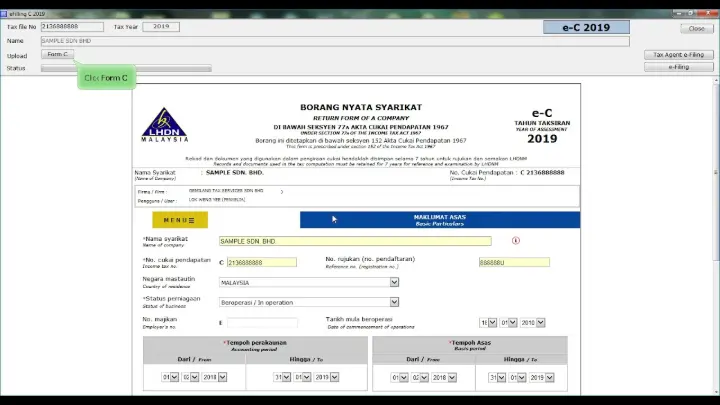Select the Maklumat Asas section header

coord(439,220)
